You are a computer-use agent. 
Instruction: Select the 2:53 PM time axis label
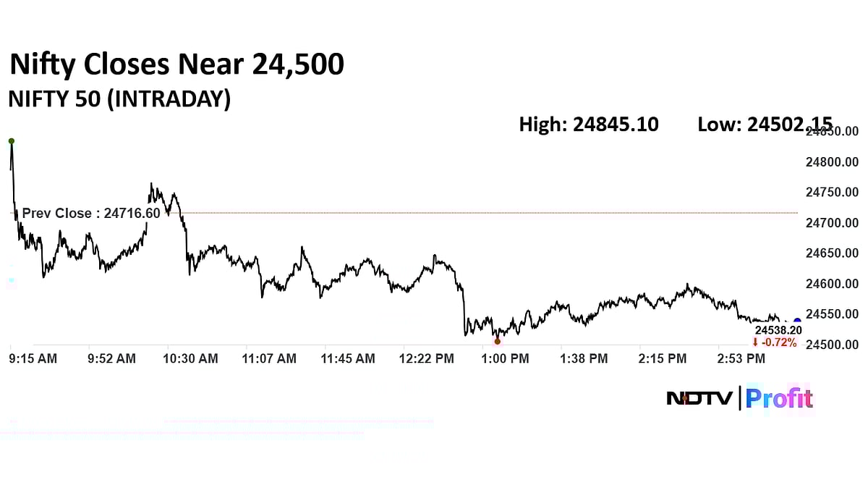tap(741, 358)
